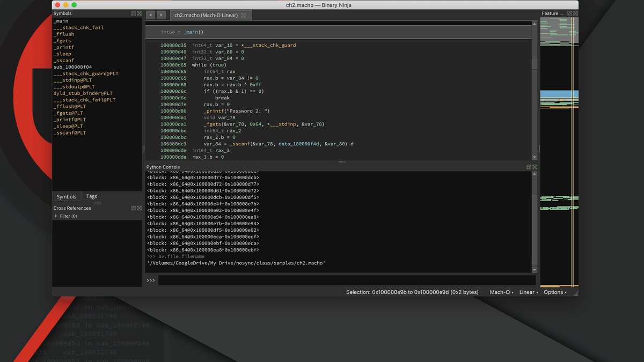
Task: Close the Python Console panel
Action: click(535, 167)
